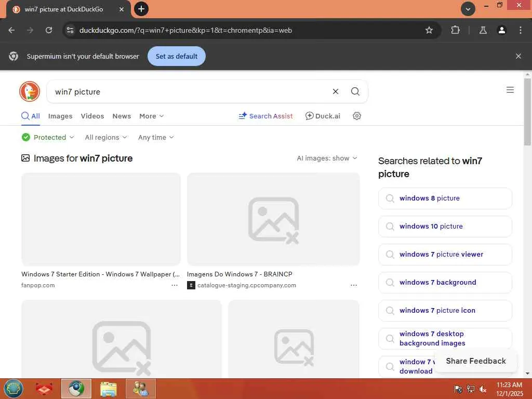Bookmark this page with the star icon
This screenshot has width=532, height=399.
[x=429, y=30]
